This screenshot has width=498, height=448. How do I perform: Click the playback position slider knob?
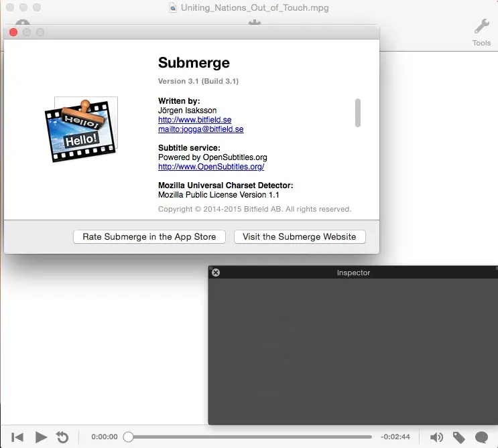[128, 437]
